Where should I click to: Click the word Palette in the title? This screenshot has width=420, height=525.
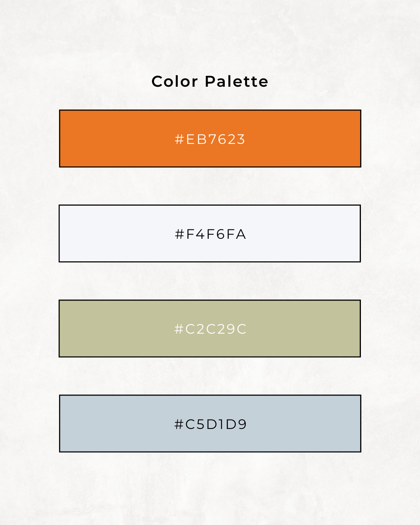(236, 81)
